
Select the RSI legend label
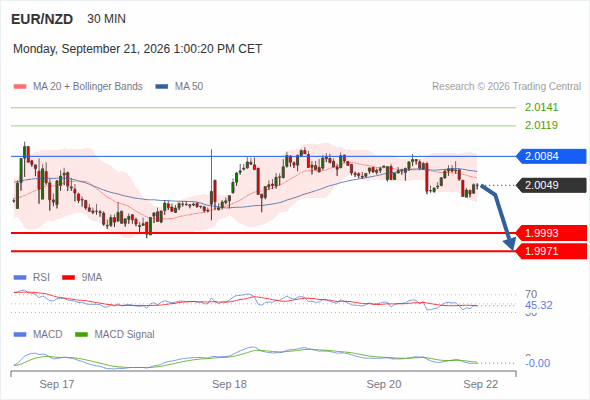point(41,278)
